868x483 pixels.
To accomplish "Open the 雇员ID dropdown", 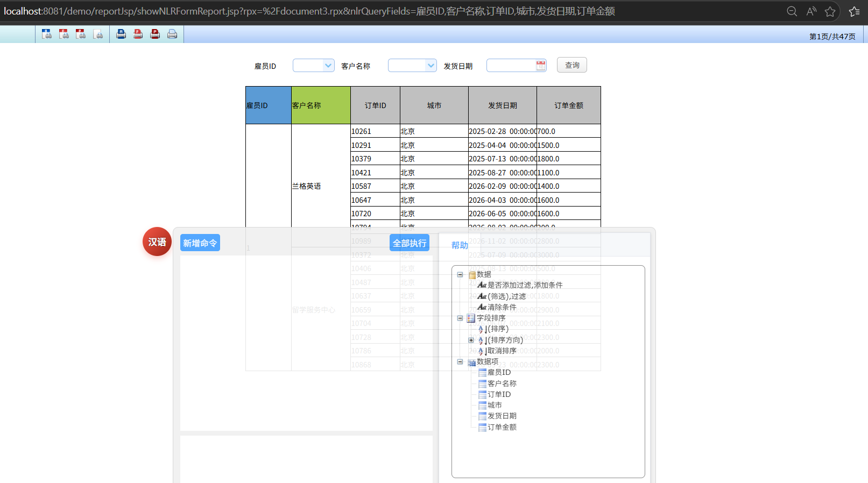I will pyautogui.click(x=328, y=66).
